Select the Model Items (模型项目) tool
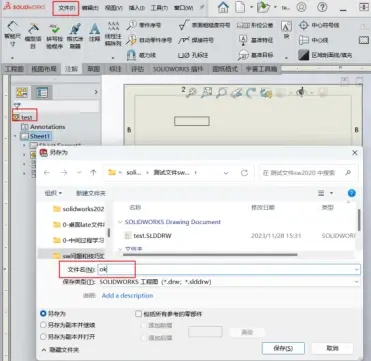Viewport: 371px width, 361px height. [x=33, y=36]
